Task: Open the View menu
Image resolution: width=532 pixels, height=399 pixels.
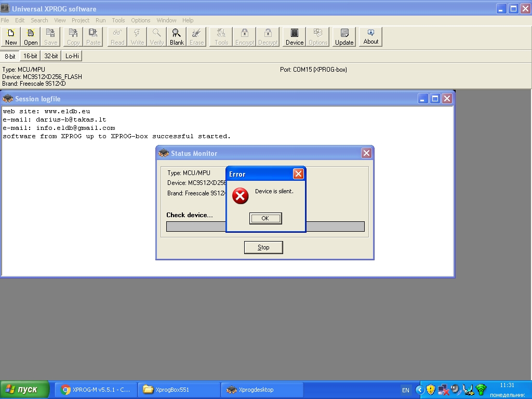Action: (60, 20)
